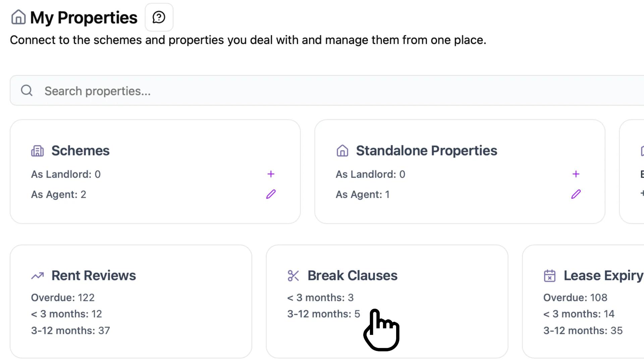Click the trend-line icon on Rent Reviews card
Image resolution: width=644 pixels, height=362 pixels.
[x=37, y=275]
